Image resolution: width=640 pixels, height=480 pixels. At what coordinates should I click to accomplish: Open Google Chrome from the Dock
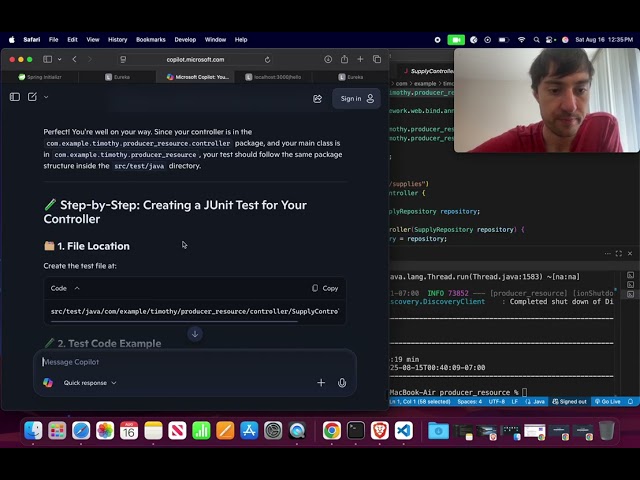tap(332, 431)
